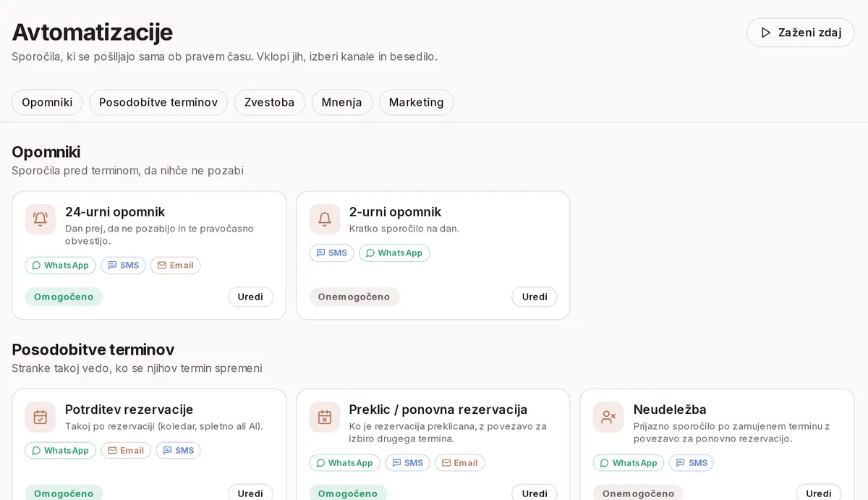The width and height of the screenshot is (868, 500).
Task: Click text 'Stranke takoj vedo, ko se njihov termin spremeni'
Action: click(137, 368)
